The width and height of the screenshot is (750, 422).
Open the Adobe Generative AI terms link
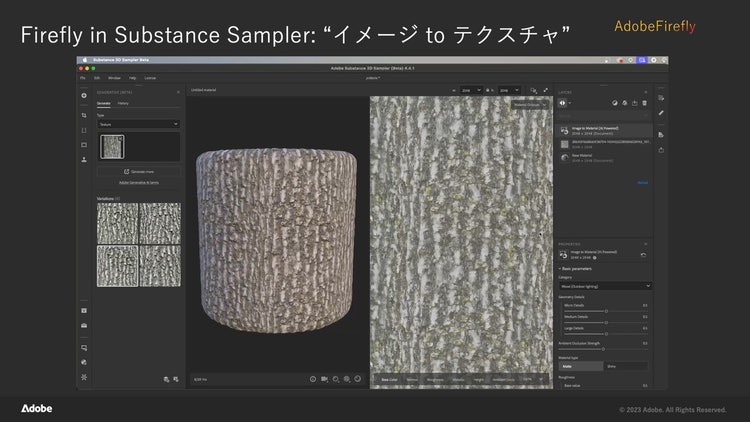139,183
